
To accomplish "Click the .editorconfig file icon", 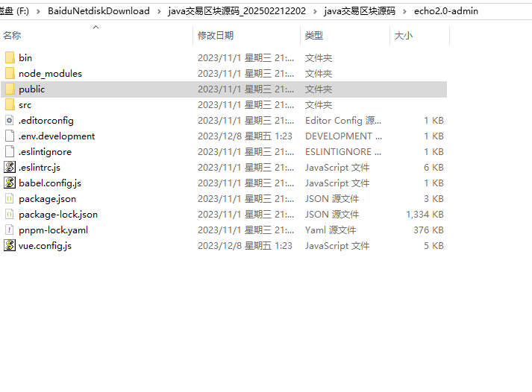I will (10, 120).
